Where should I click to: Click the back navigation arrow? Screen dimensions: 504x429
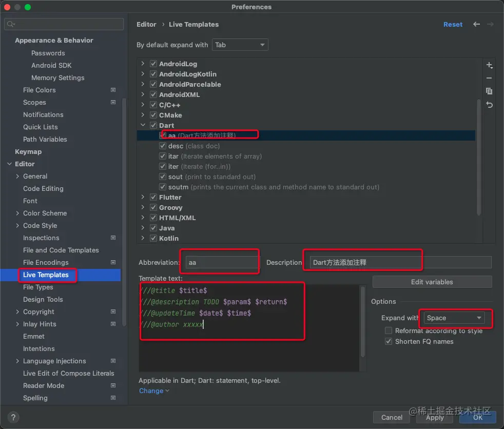click(477, 24)
